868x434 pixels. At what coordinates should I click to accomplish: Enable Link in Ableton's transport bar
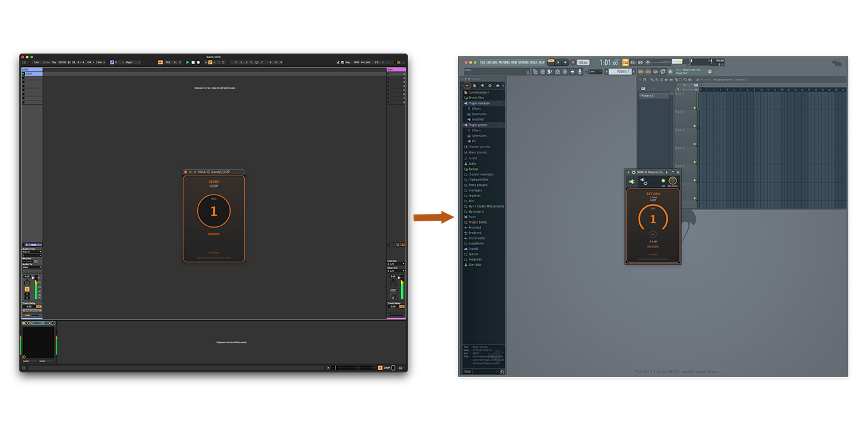point(37,62)
